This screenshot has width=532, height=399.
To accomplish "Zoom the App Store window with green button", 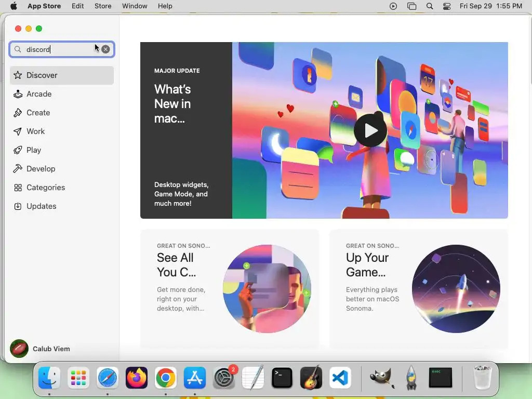I will pyautogui.click(x=39, y=29).
